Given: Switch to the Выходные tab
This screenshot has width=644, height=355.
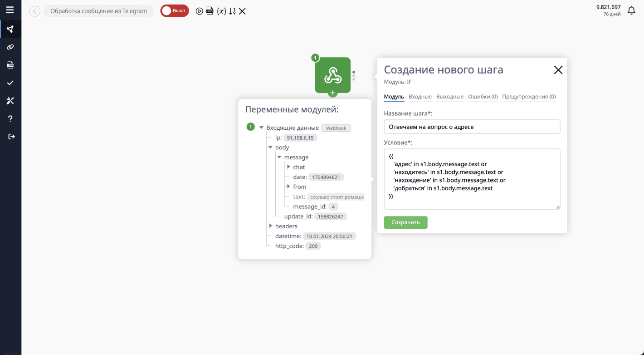Looking at the screenshot, I should 449,97.
